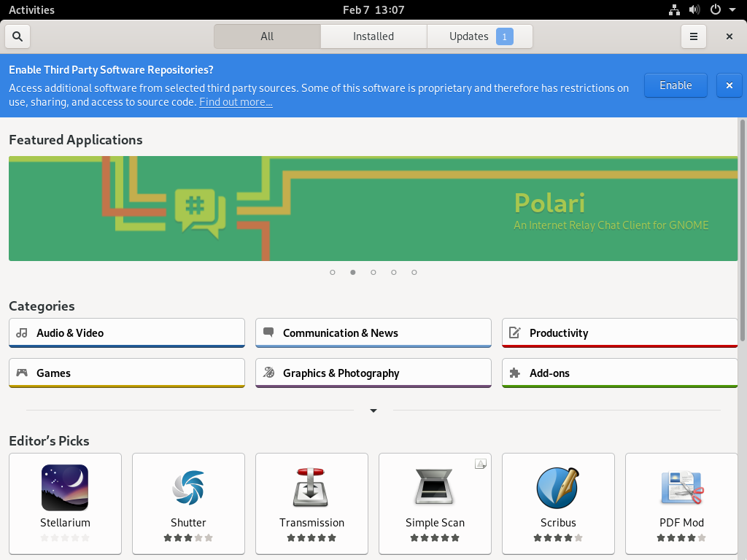Click the power icon in top bar
Image resolution: width=747 pixels, height=560 pixels.
coord(715,10)
